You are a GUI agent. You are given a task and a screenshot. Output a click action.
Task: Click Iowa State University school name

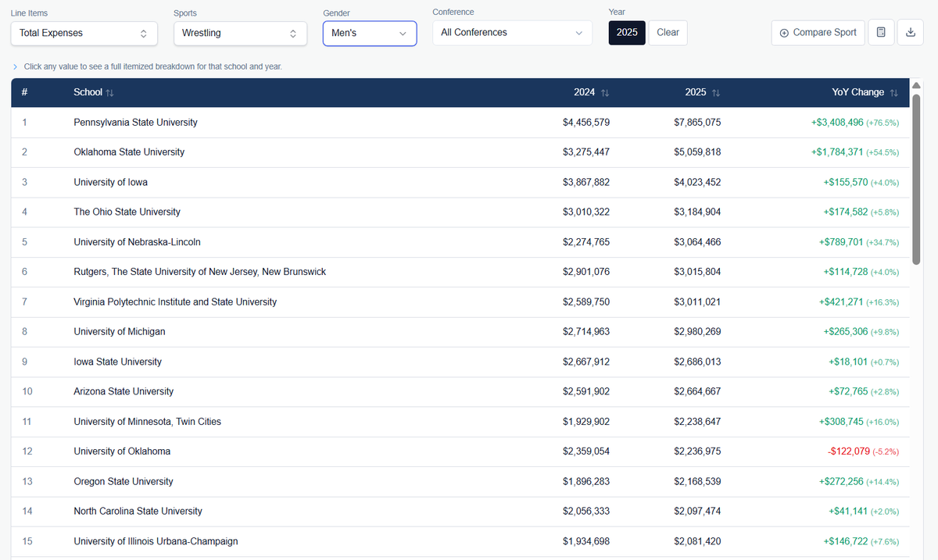click(x=118, y=362)
